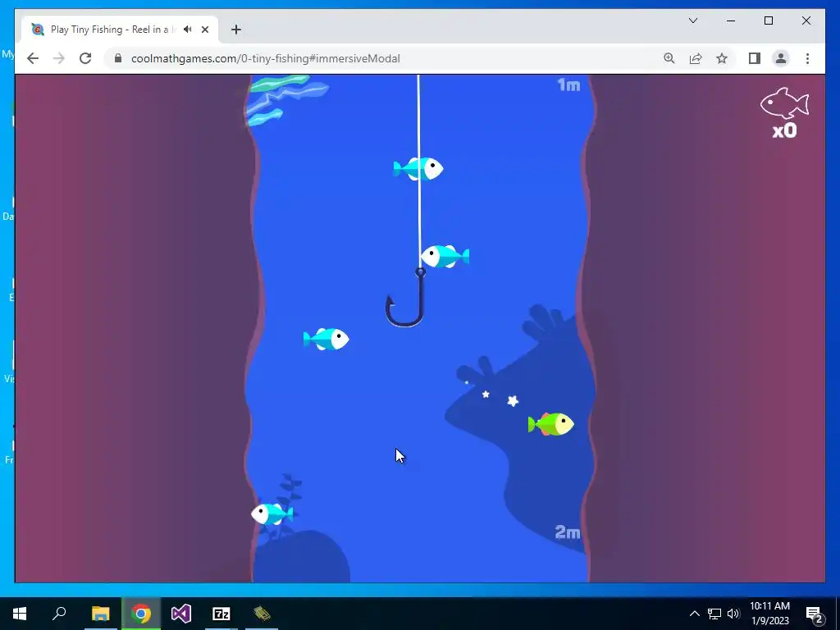The width and height of the screenshot is (840, 630).
Task: Click the forward navigation arrow
Action: tap(59, 58)
